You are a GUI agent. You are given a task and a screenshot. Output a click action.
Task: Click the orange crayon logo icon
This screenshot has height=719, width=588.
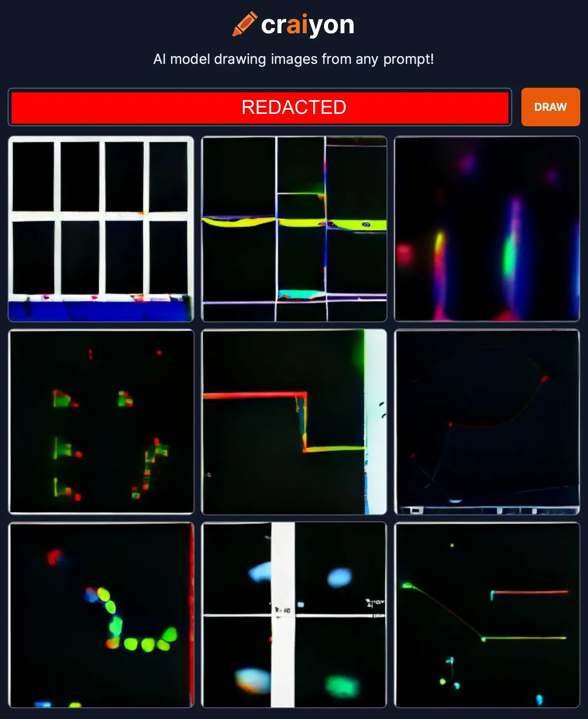pyautogui.click(x=244, y=24)
